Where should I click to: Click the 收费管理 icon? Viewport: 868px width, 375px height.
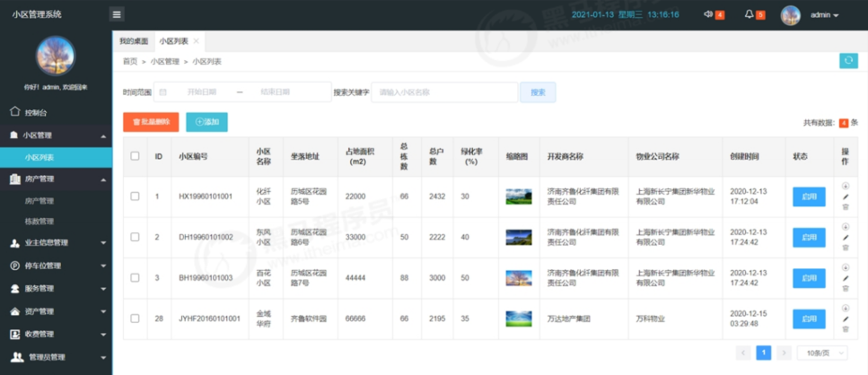(15, 334)
